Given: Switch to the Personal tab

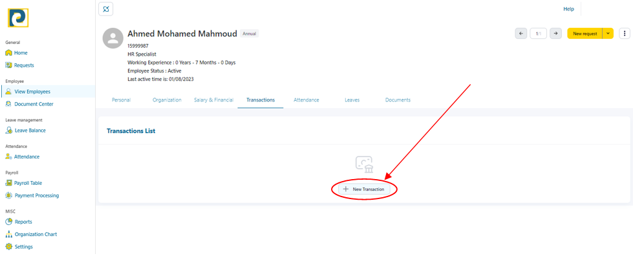Looking at the screenshot, I should coord(121,100).
